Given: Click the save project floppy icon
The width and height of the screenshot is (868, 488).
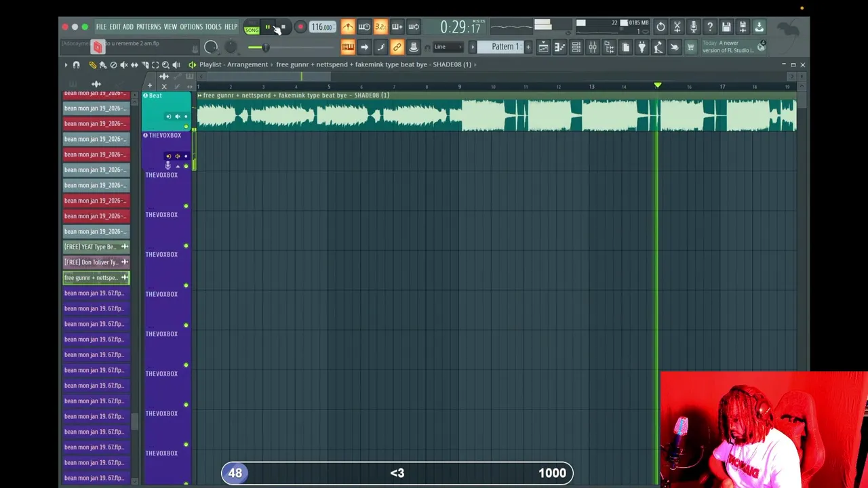Looking at the screenshot, I should [x=726, y=27].
